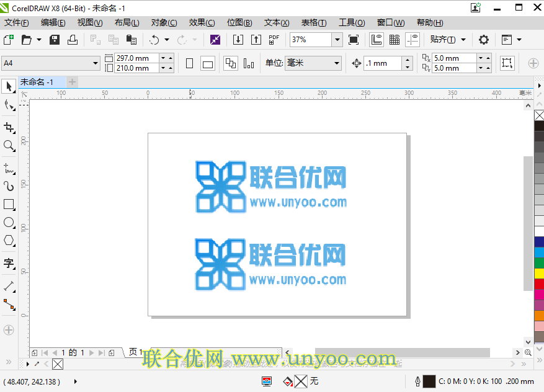Select the Pick tool arrow

pyautogui.click(x=9, y=86)
